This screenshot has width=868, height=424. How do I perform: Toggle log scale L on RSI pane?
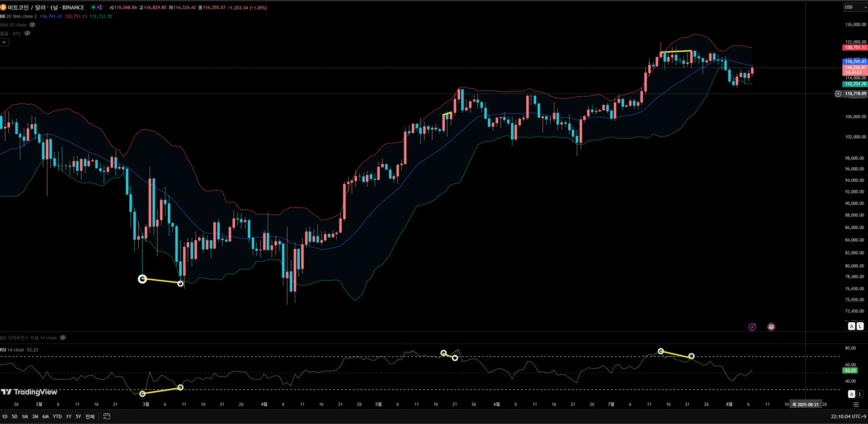860,394
